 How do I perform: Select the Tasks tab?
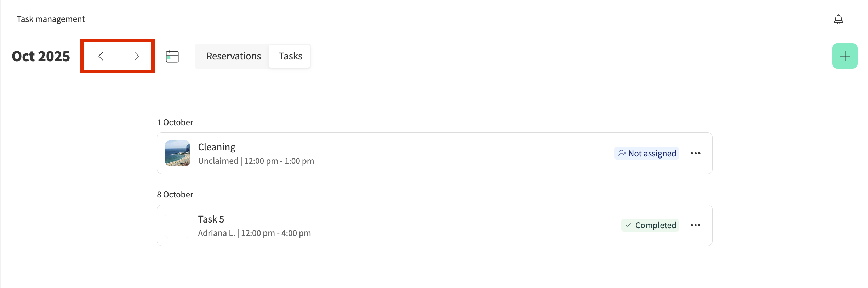tap(290, 56)
